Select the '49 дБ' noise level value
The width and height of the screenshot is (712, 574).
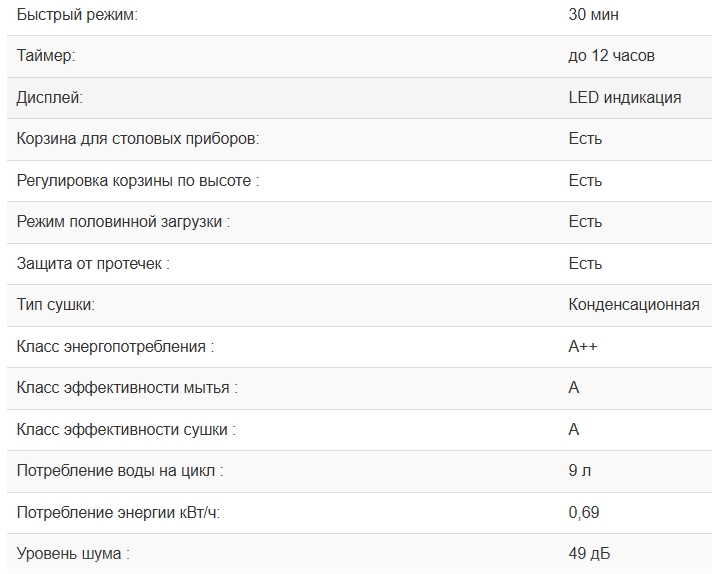point(589,553)
